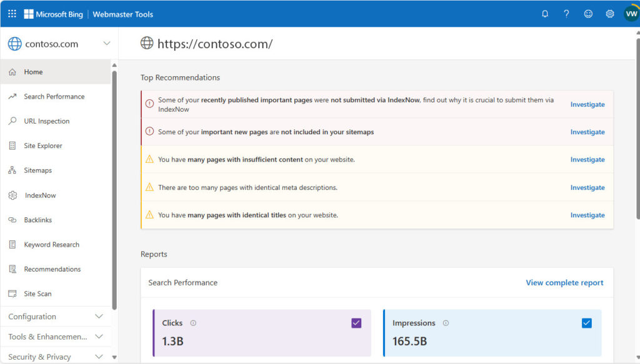Expand the contoso.com site selector dropdown
This screenshot has height=364, width=640.
click(106, 44)
